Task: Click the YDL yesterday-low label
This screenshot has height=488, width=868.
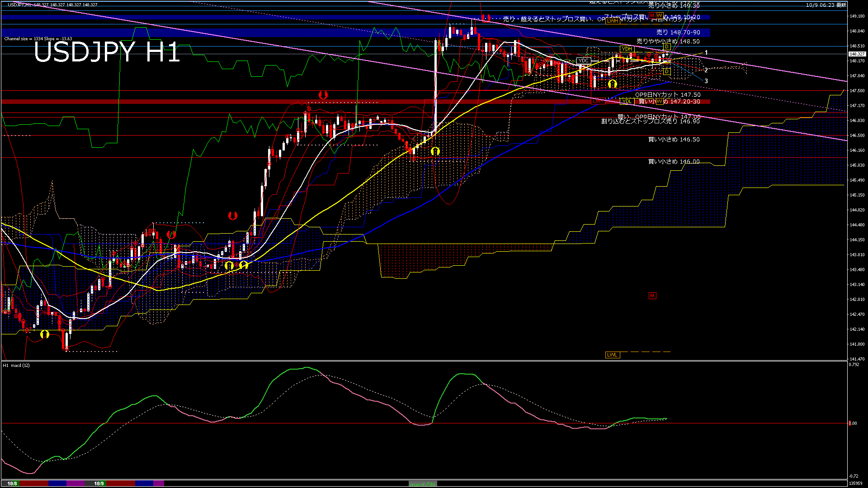Action: click(627, 101)
